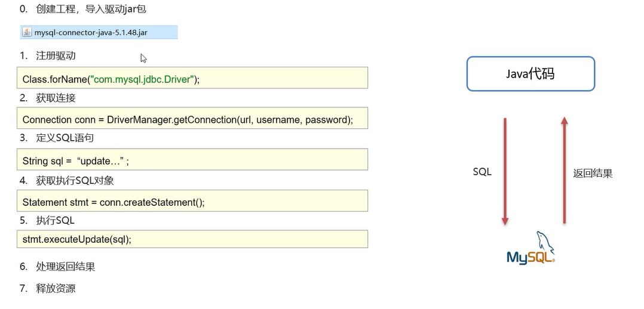
Task: Click the green com.mysql.jdbc.Driver string
Action: click(x=142, y=79)
